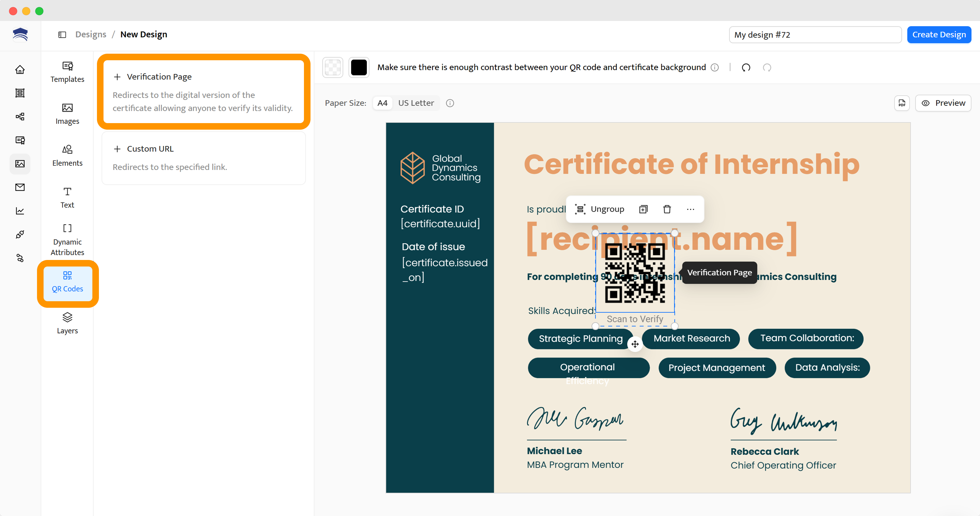Viewport: 980px width, 516px height.
Task: Open the Home icon in the sidebar
Action: pos(20,70)
